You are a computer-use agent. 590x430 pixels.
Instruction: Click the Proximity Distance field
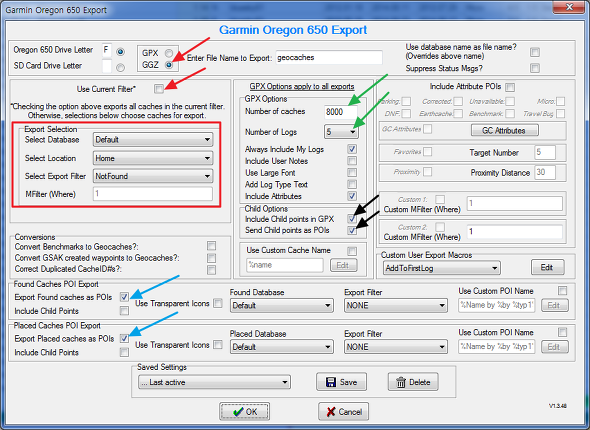point(544,172)
